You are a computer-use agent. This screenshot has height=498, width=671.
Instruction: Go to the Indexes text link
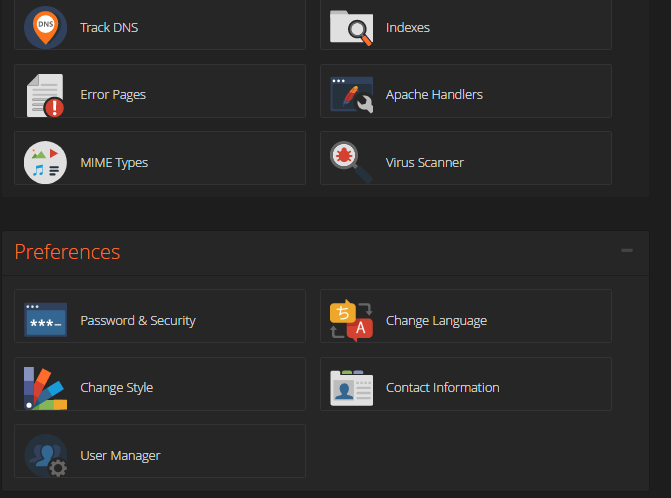[407, 28]
